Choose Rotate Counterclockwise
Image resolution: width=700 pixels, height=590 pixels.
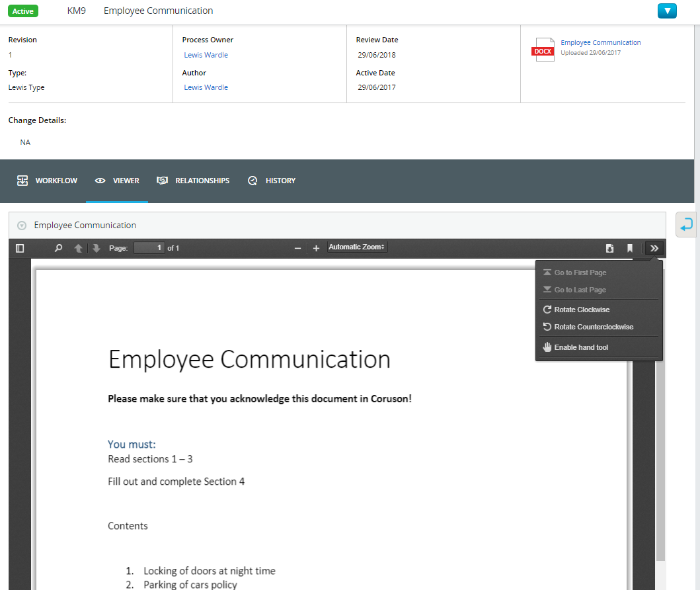pos(599,327)
